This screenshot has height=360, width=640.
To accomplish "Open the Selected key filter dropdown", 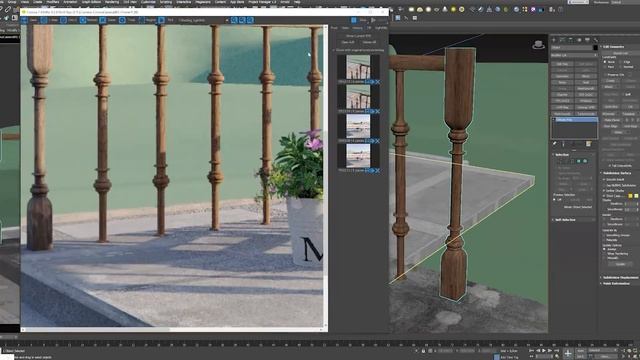I will pos(603,350).
